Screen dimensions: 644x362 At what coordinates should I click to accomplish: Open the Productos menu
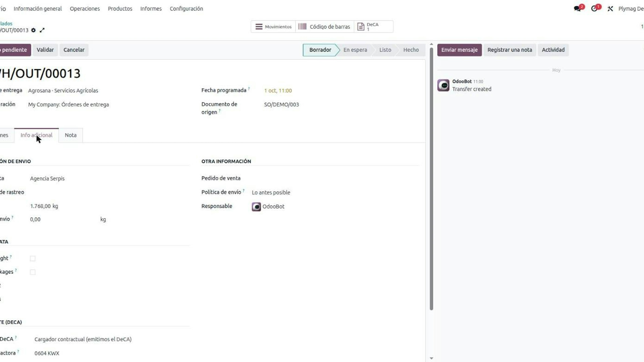pyautogui.click(x=120, y=9)
